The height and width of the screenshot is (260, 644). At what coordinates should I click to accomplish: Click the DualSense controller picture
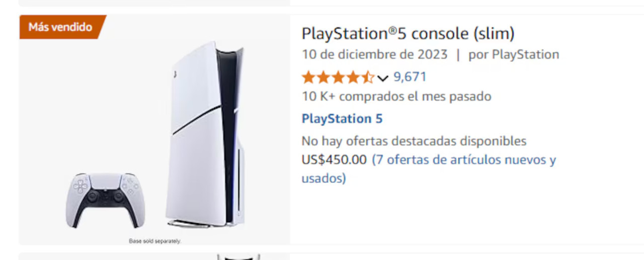coord(103,199)
